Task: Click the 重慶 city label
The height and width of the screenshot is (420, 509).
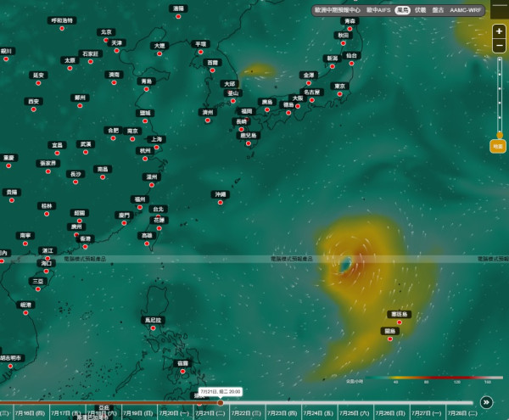Action: click(8, 158)
